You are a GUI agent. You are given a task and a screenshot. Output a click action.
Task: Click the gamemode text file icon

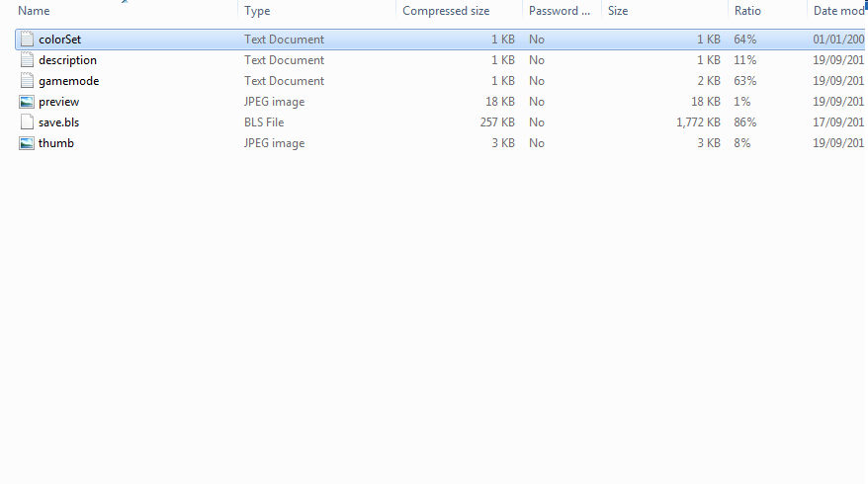27,81
